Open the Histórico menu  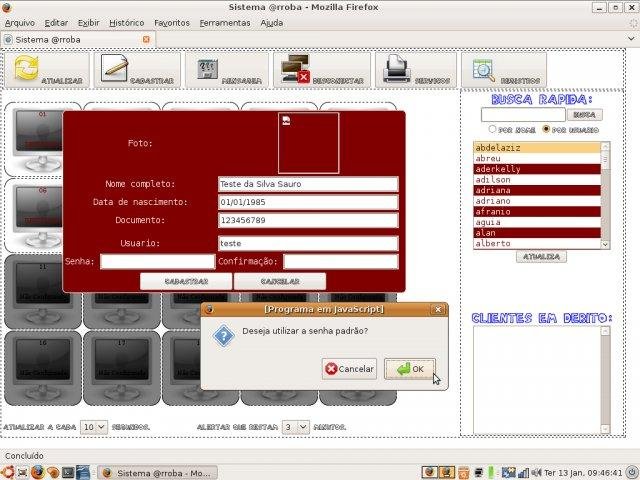click(x=127, y=23)
